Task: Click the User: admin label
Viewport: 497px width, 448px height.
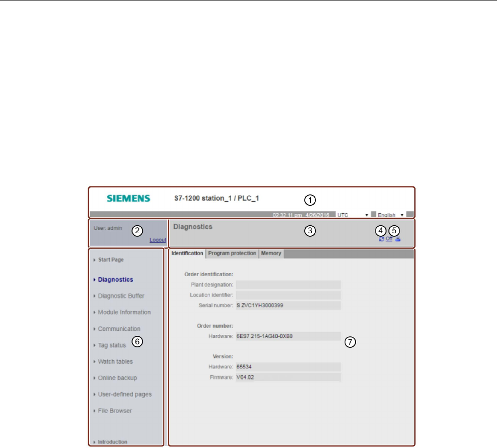Action: (108, 228)
